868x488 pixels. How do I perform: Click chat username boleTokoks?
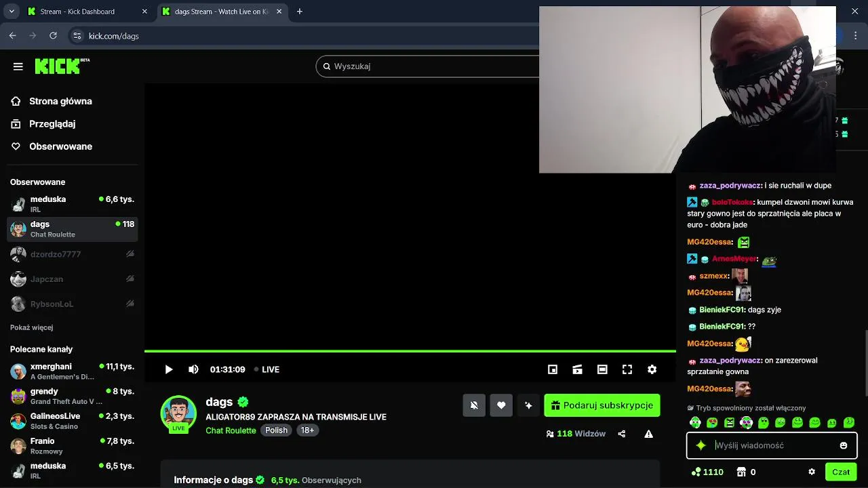(x=732, y=202)
